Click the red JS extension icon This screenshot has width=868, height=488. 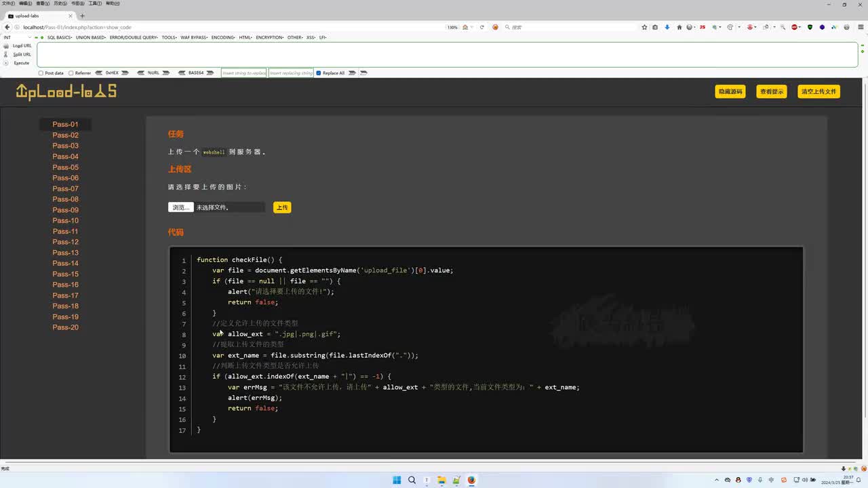tap(703, 27)
